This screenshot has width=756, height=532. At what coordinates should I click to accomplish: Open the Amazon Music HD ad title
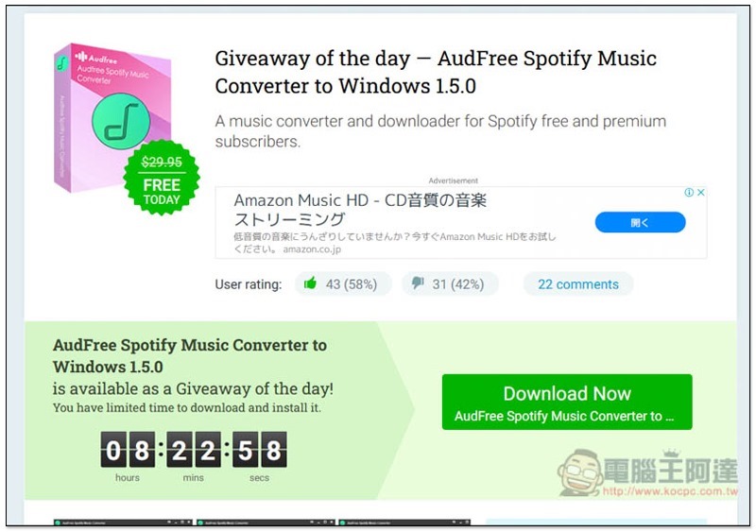coord(360,210)
